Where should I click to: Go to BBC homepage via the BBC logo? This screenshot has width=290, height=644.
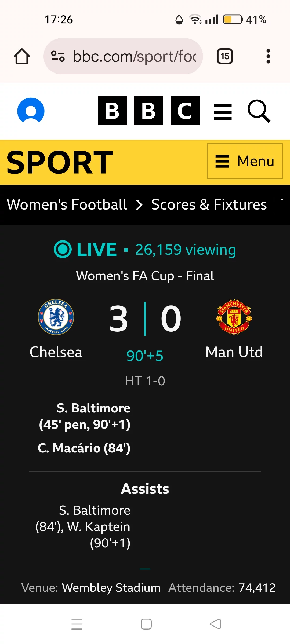click(149, 111)
